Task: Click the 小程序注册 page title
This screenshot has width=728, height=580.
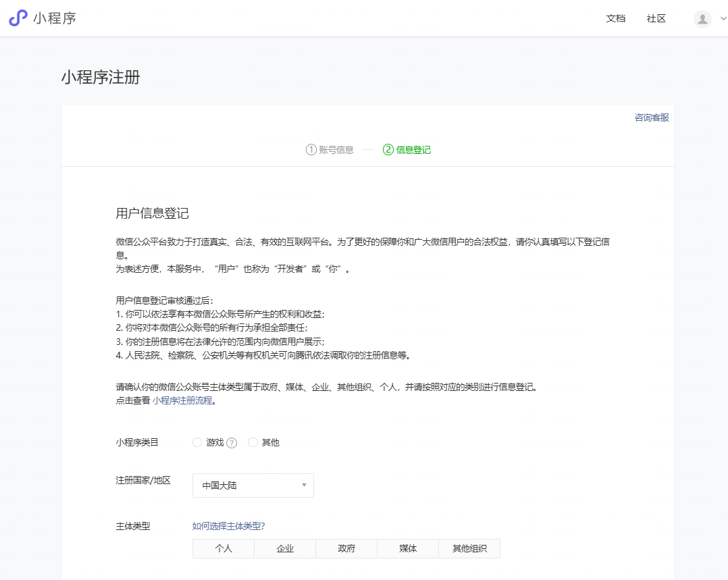Action: coord(101,77)
